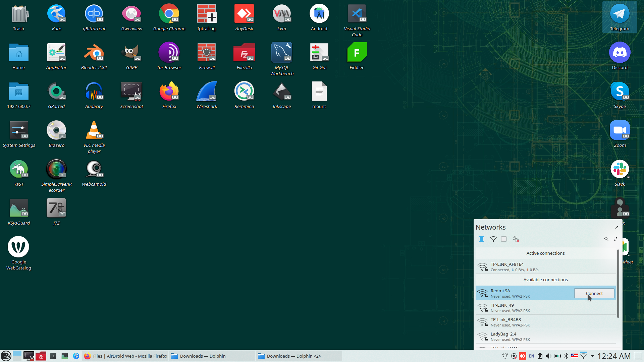Enable airplane mode in Networks panel
This screenshot has width=644, height=362.
[x=516, y=239]
